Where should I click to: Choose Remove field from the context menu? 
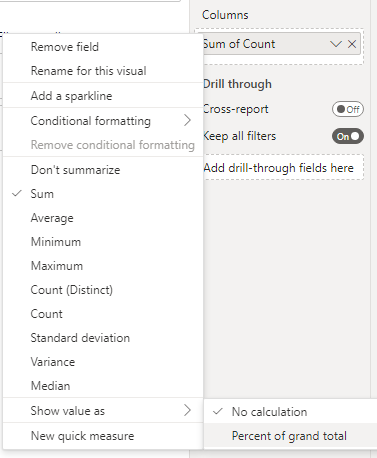[103, 47]
